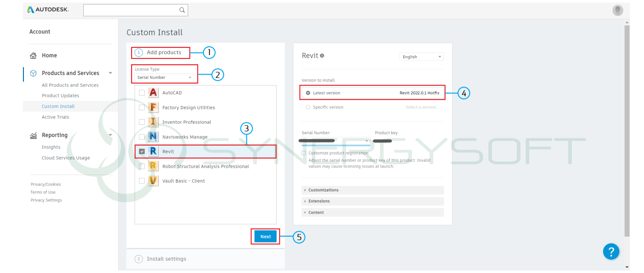This screenshot has height=273, width=644.
Task: Click the Next button
Action: [265, 236]
